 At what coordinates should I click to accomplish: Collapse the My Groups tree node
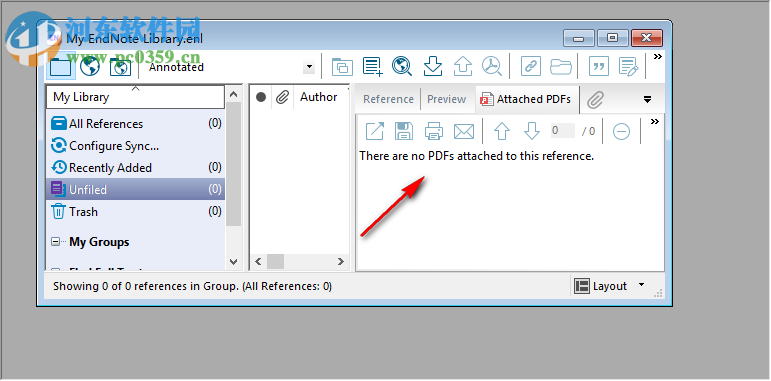tap(56, 242)
